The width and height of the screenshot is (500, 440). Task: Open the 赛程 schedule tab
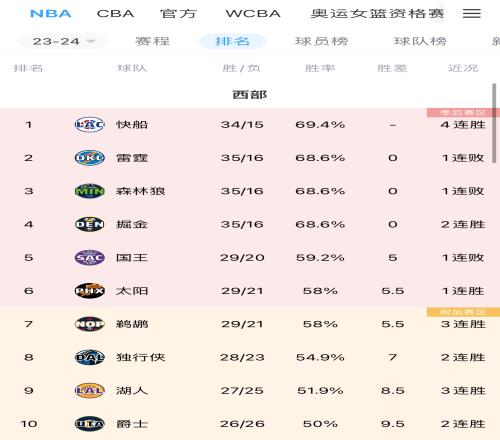tap(153, 41)
